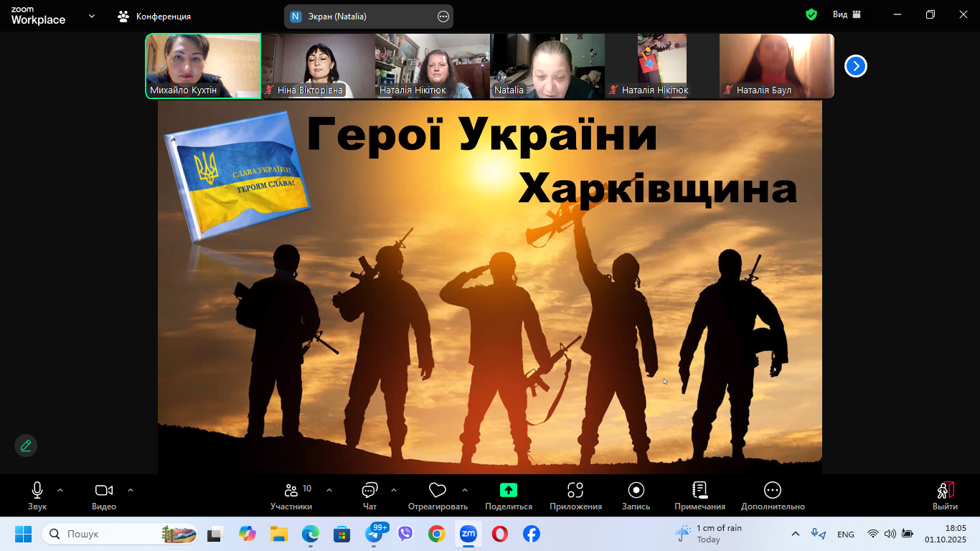Open the Вид (View) layout menu
The image size is (980, 551).
coord(847,15)
